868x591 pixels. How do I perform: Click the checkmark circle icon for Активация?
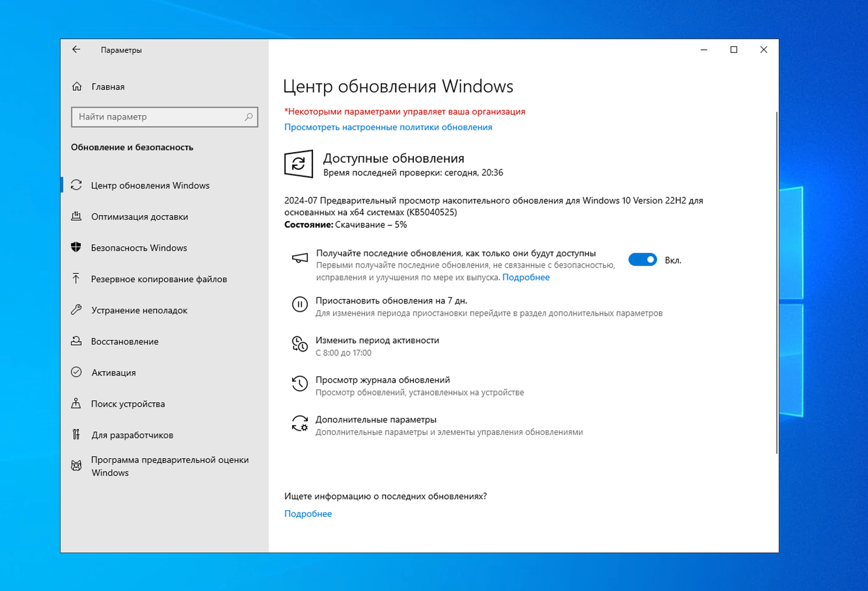pyautogui.click(x=76, y=372)
